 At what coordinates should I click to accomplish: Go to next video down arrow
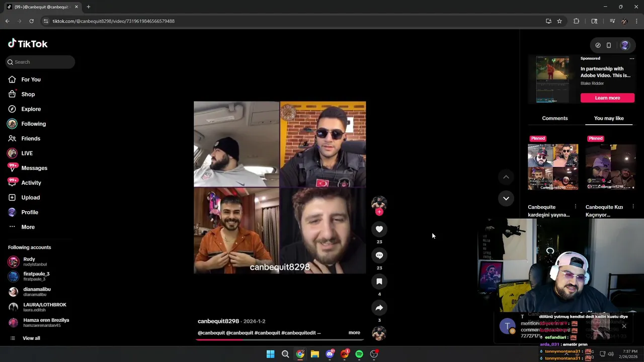(x=506, y=199)
